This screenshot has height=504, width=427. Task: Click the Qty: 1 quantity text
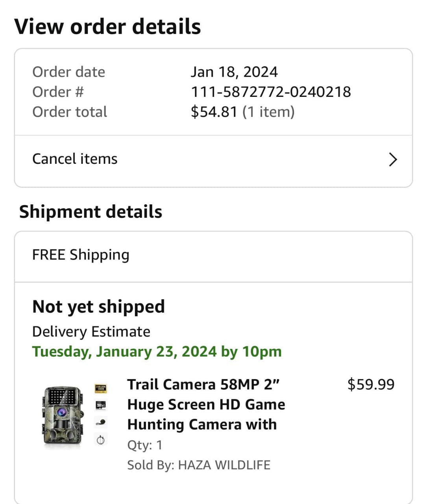145,445
